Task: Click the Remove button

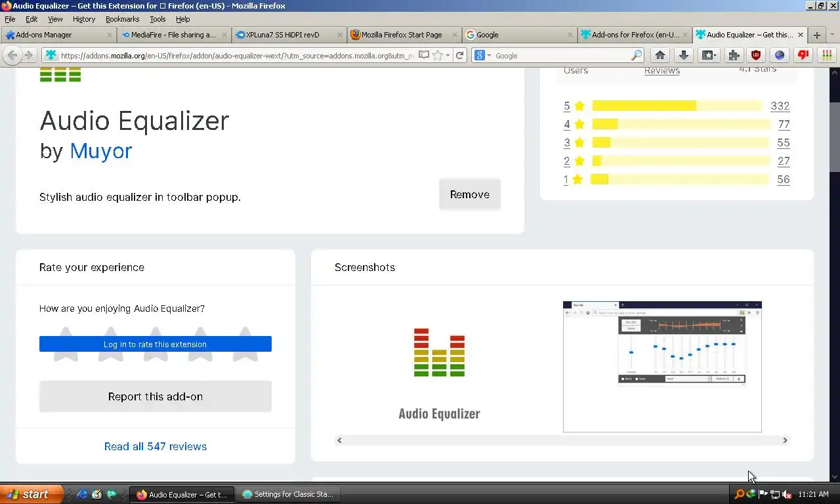Action: pyautogui.click(x=470, y=194)
